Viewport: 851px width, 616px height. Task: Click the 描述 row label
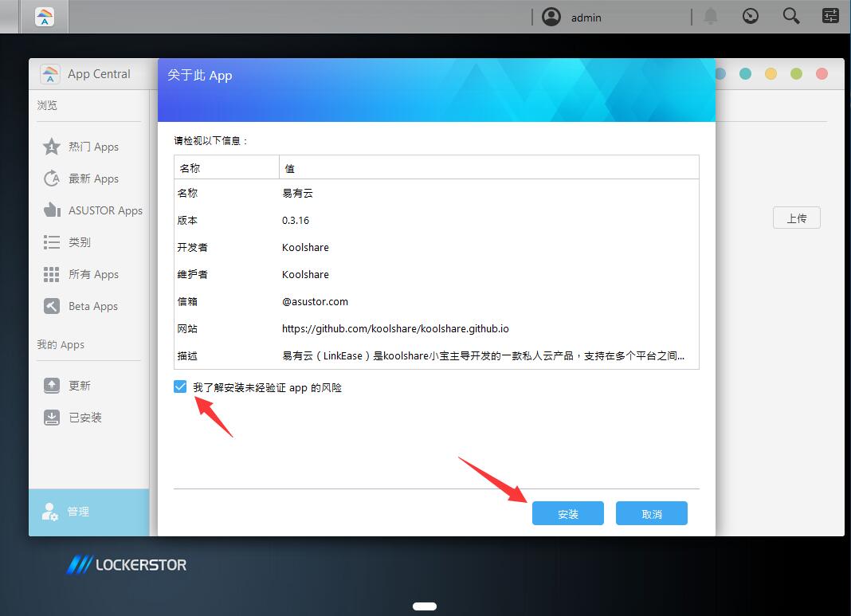(187, 356)
